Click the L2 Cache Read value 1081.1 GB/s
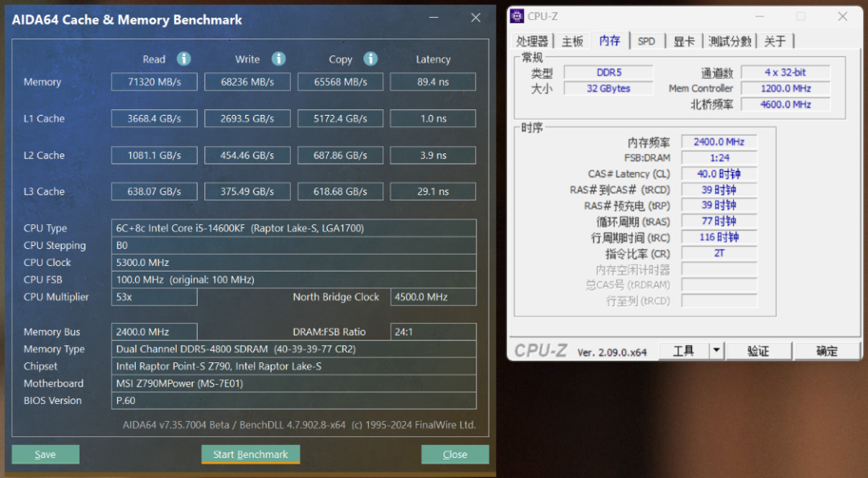The image size is (868, 478). coord(154,156)
